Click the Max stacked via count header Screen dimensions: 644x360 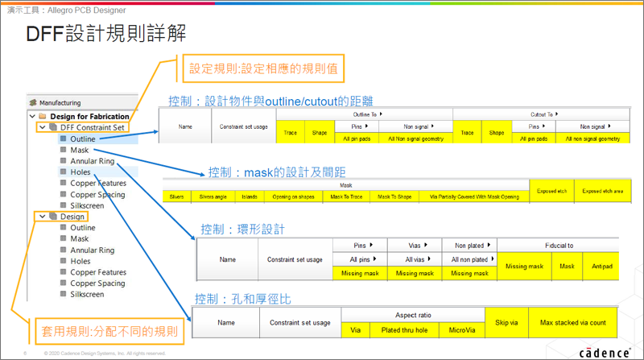[x=573, y=323]
